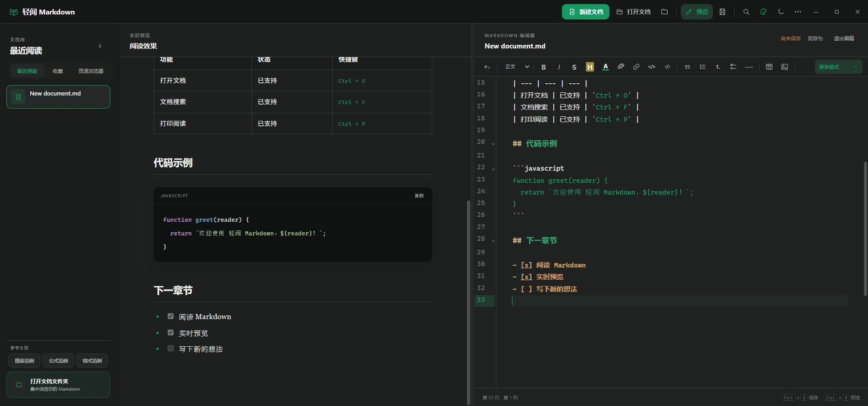Insert a blockquote with the quote icon
Screen dimensions: 868x406
[x=687, y=67]
